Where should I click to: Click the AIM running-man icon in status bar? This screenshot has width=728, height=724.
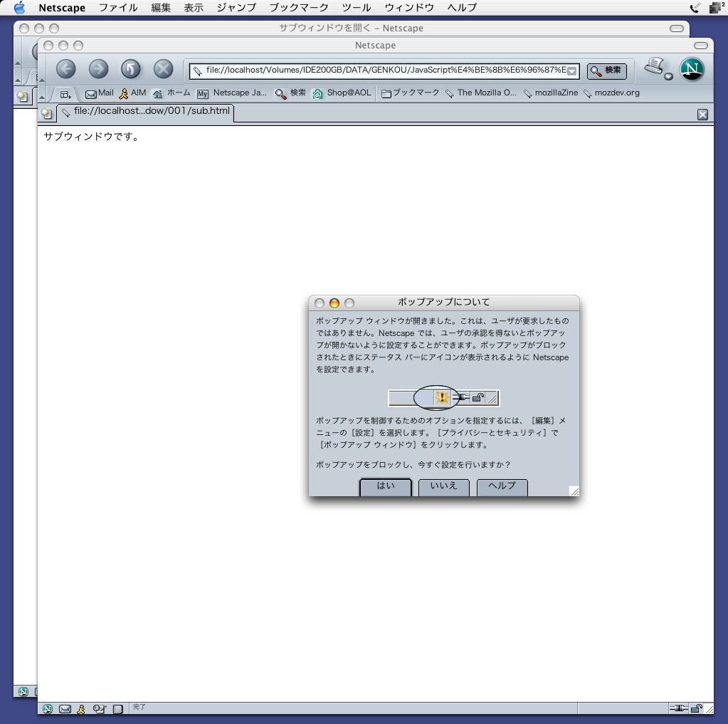click(x=81, y=708)
